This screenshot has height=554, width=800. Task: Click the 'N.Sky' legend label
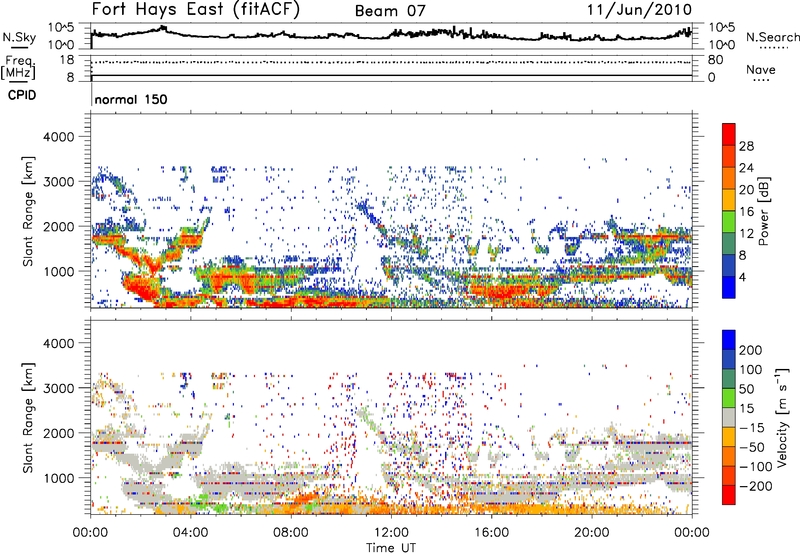click(19, 37)
